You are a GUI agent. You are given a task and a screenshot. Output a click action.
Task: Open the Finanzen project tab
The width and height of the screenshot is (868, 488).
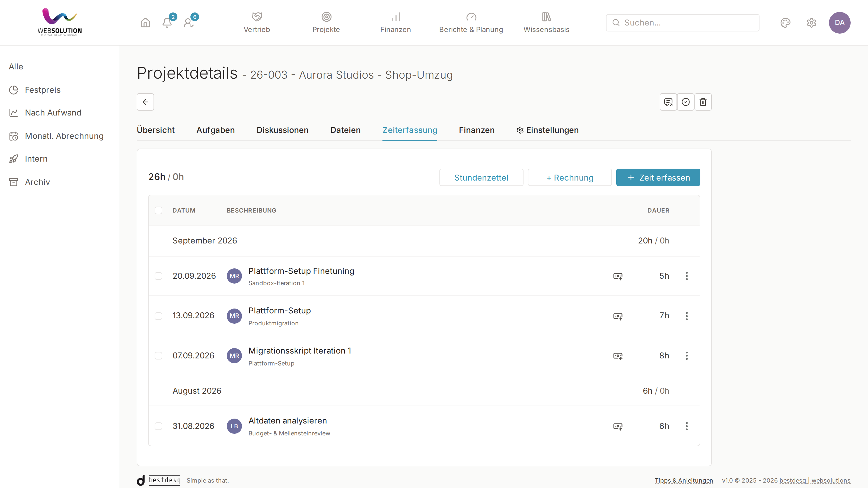[x=477, y=130]
